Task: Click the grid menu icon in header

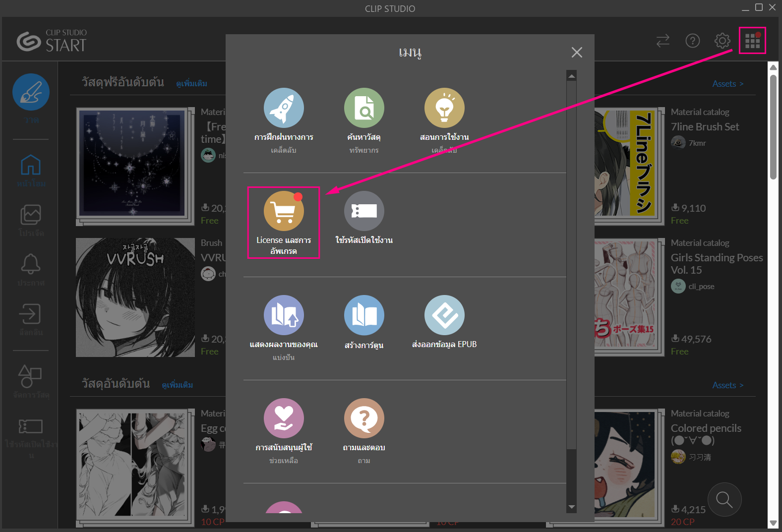Action: (x=752, y=41)
